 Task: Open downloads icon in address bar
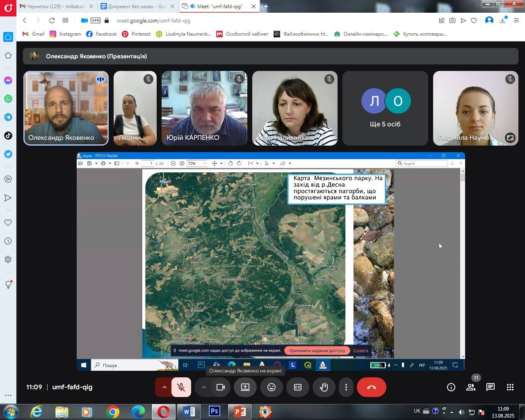[503, 21]
